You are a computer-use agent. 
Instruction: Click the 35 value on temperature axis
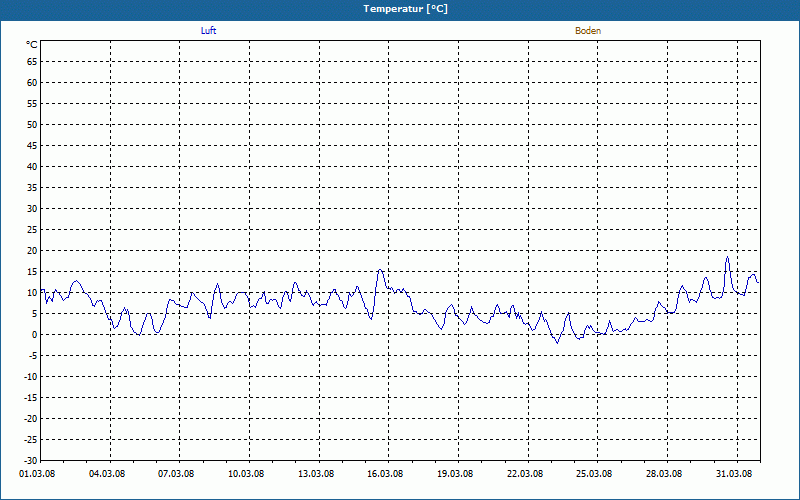click(32, 188)
